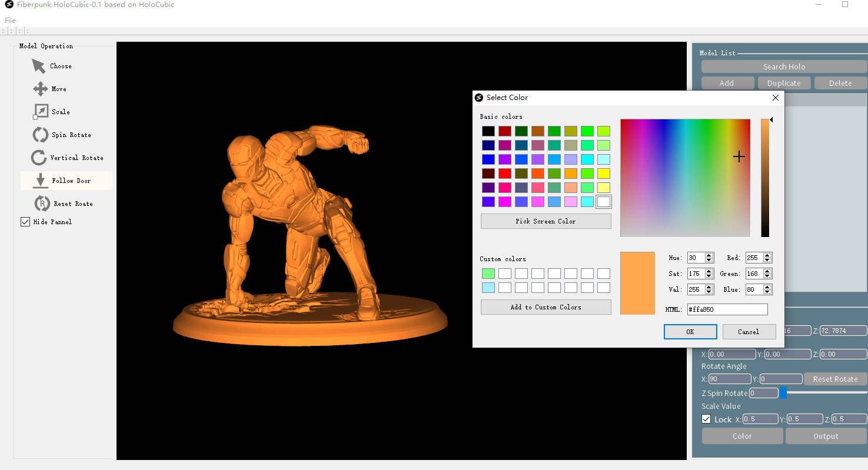Click the Rotate Angle Y field
This screenshot has height=470, width=868.
pos(781,379)
